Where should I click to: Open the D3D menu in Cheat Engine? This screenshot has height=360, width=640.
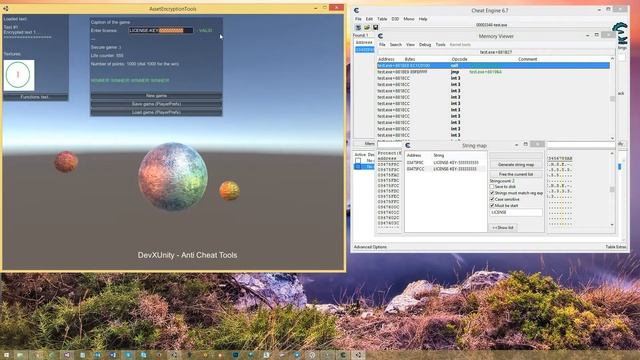tap(395, 19)
